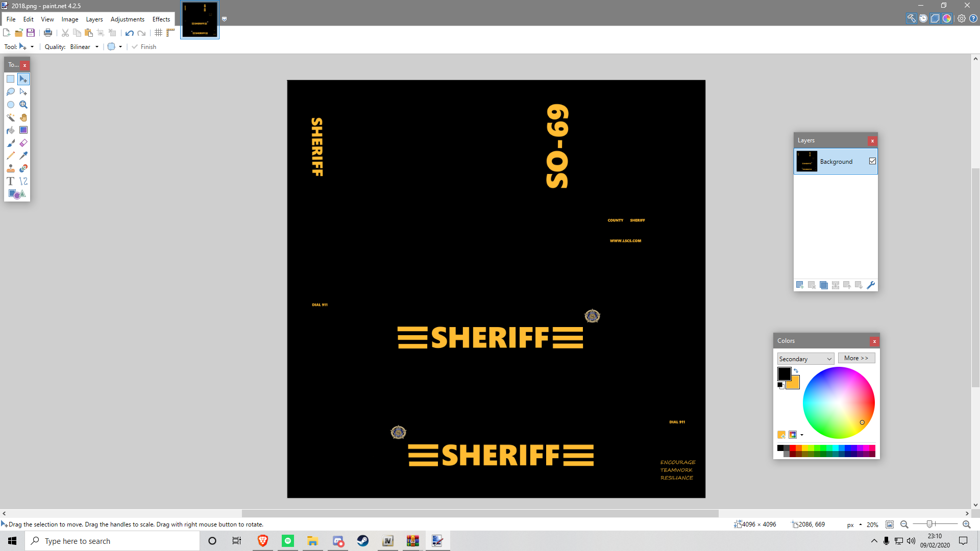Click the Add New Layer icon
980x551 pixels.
(800, 285)
